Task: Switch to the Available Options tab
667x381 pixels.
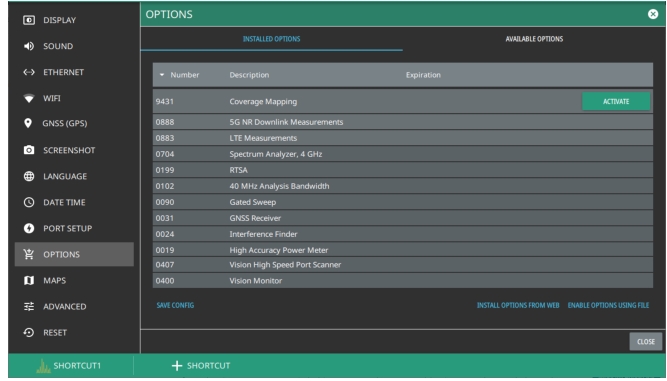Action: [534, 39]
